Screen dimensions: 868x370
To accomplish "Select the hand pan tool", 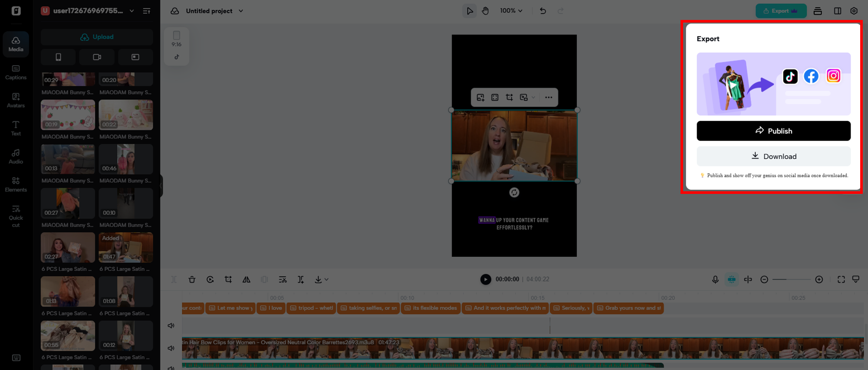I will click(485, 11).
